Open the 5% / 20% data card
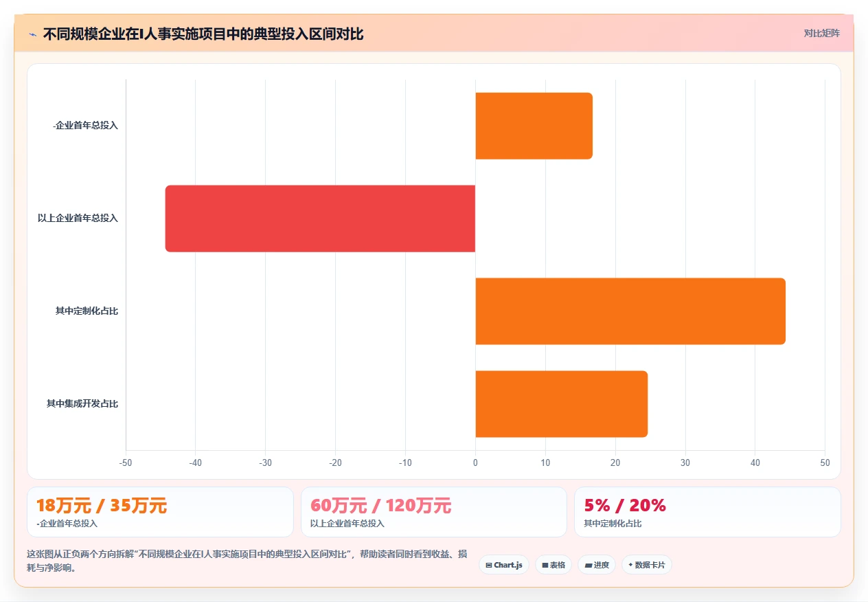This screenshot has width=868, height=602. coord(707,512)
